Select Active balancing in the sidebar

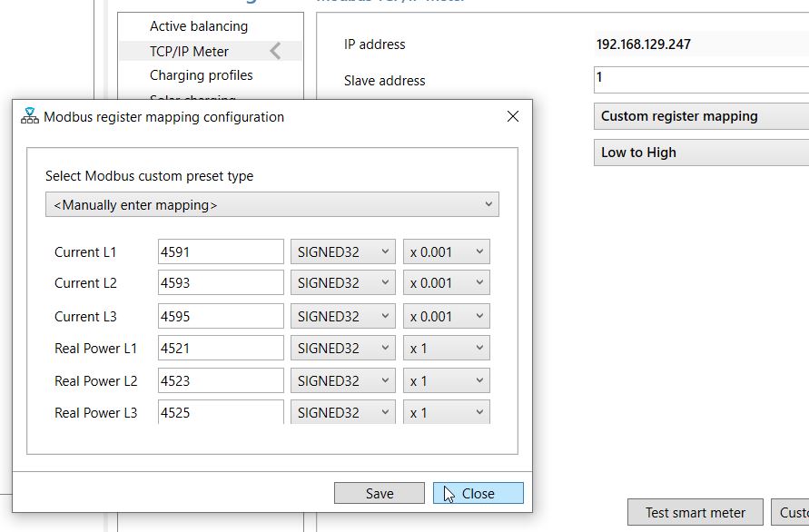click(x=199, y=26)
